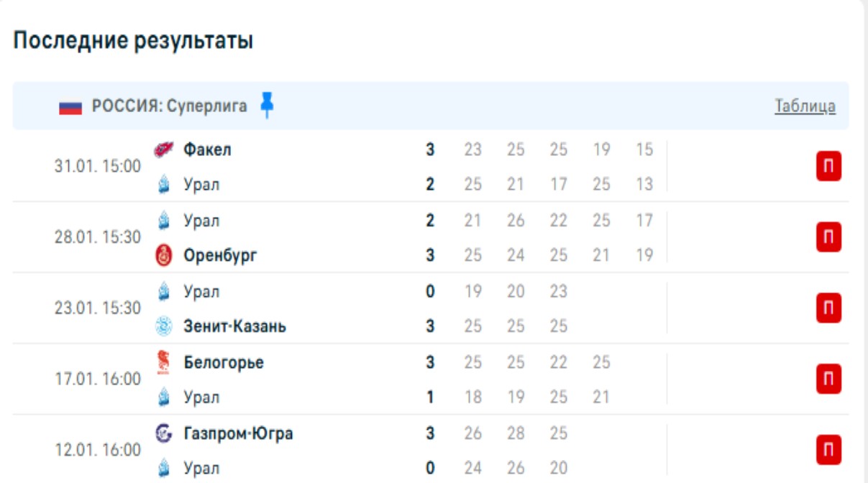Viewport: 868px width, 483px height.
Task: Click red loss badge for Зенит-Казань match
Action: 828,308
